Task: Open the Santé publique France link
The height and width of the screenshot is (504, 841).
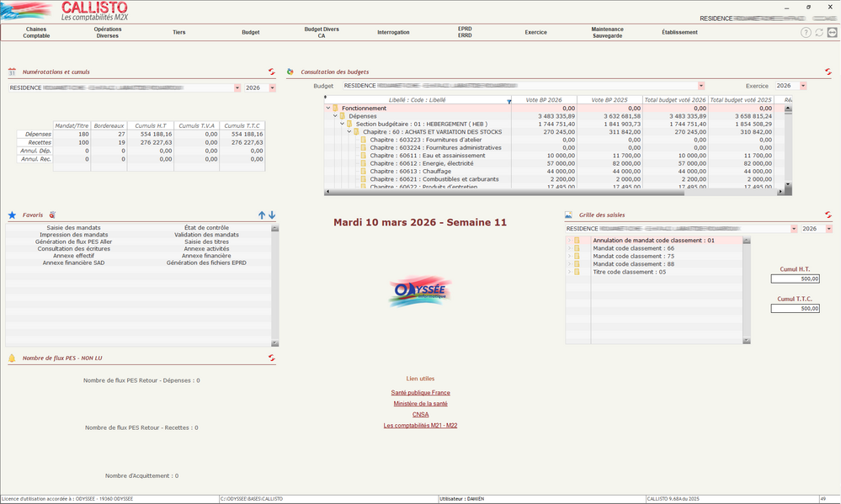Action: click(420, 393)
